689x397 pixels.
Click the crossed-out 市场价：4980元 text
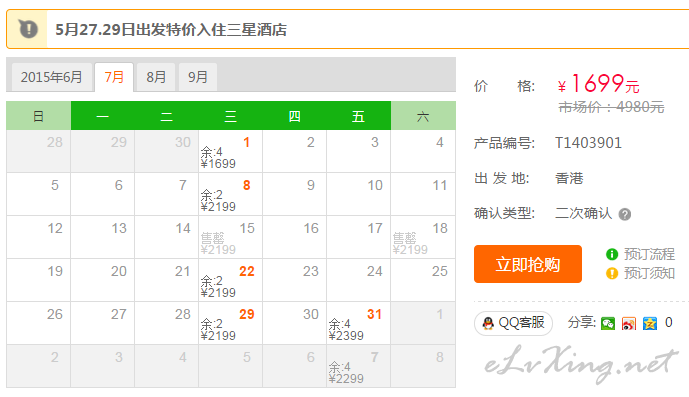[x=611, y=107]
